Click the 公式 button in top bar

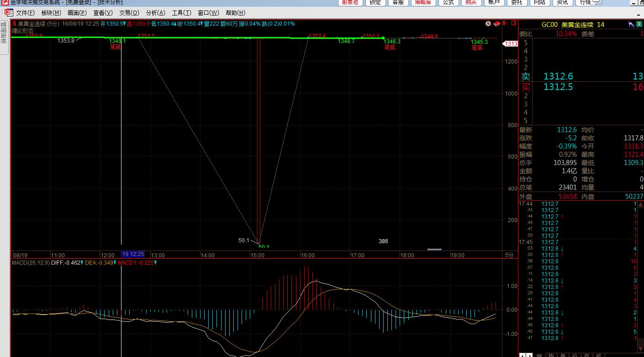point(448,2)
